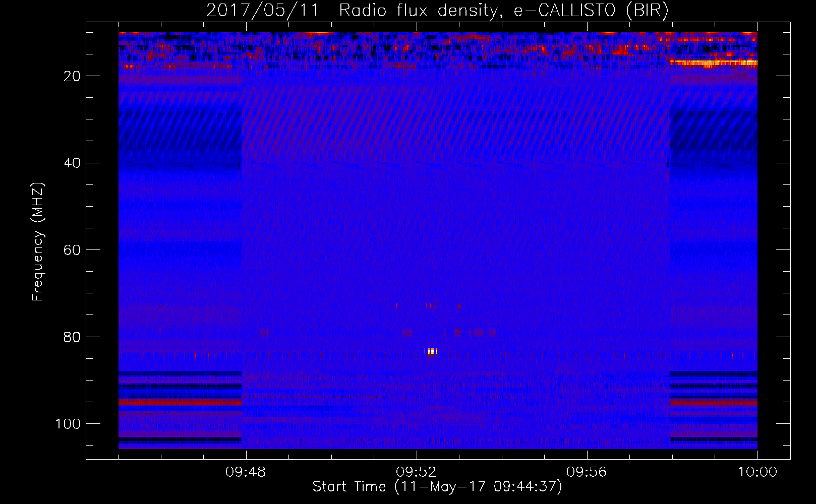Image resolution: width=816 pixels, height=504 pixels.
Task: Click the 20 frequency tick label
Action: [x=72, y=76]
